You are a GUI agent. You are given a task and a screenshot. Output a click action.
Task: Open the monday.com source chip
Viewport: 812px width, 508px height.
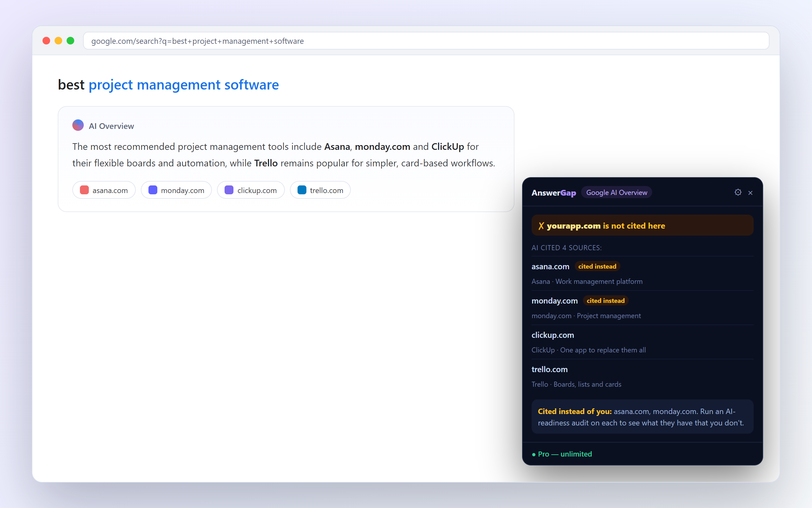(x=176, y=190)
